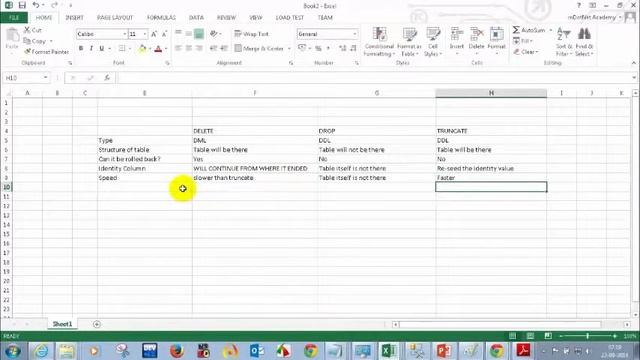Switch to the INSERT ribbon tab
Image resolution: width=640 pixels, height=360 pixels.
click(74, 18)
